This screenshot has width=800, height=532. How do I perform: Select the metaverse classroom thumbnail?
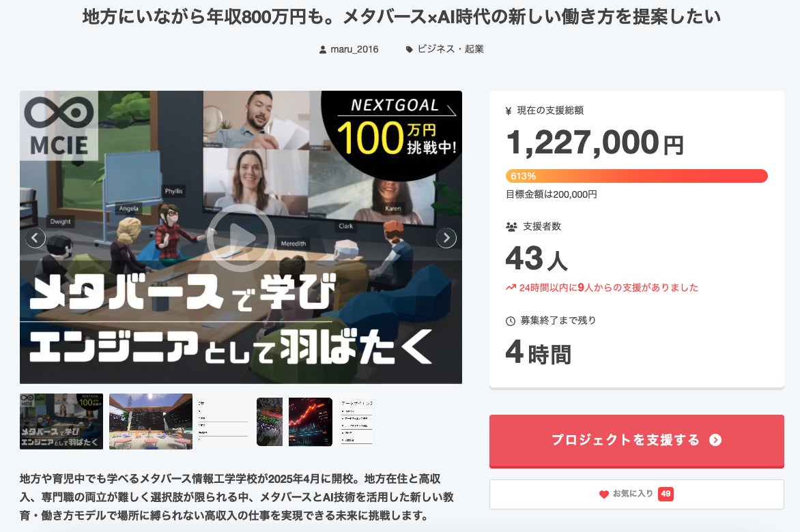tap(150, 422)
